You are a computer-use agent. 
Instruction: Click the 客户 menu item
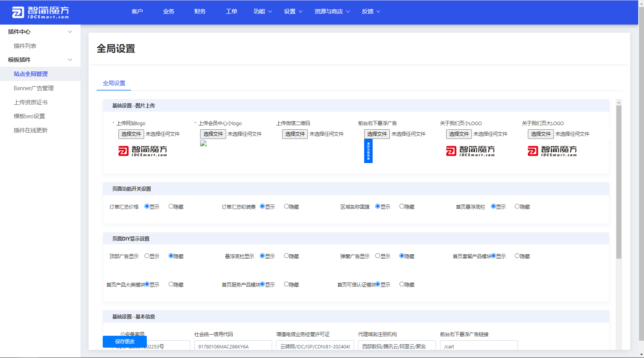click(137, 12)
